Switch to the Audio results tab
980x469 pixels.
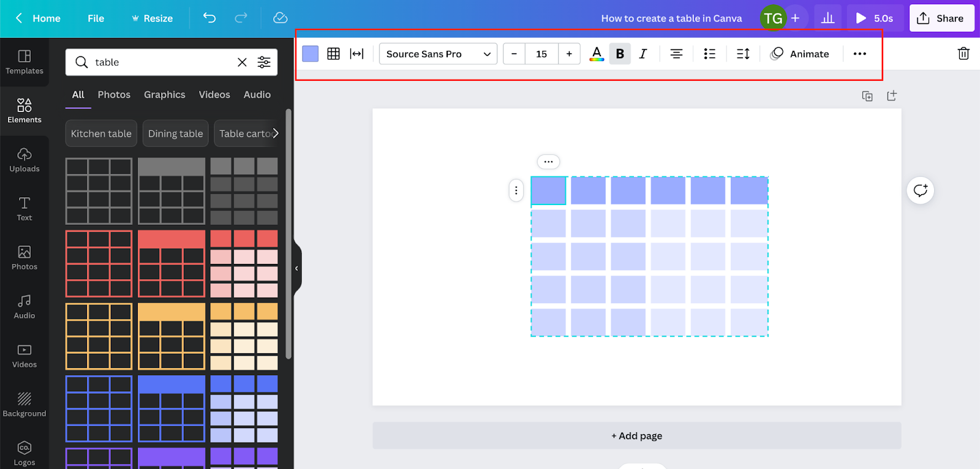(x=257, y=95)
